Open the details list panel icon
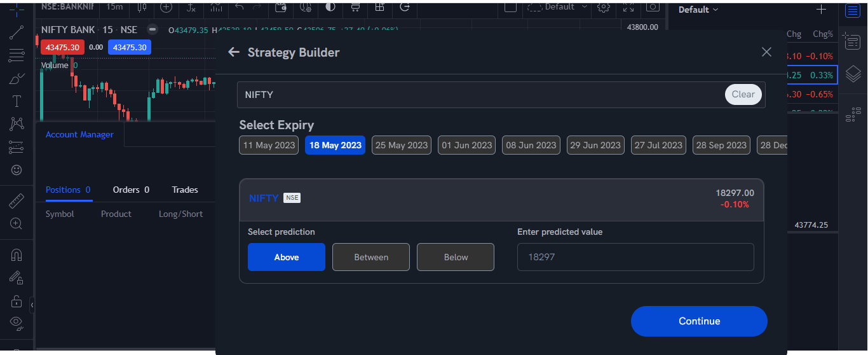868x355 pixels. [x=853, y=43]
